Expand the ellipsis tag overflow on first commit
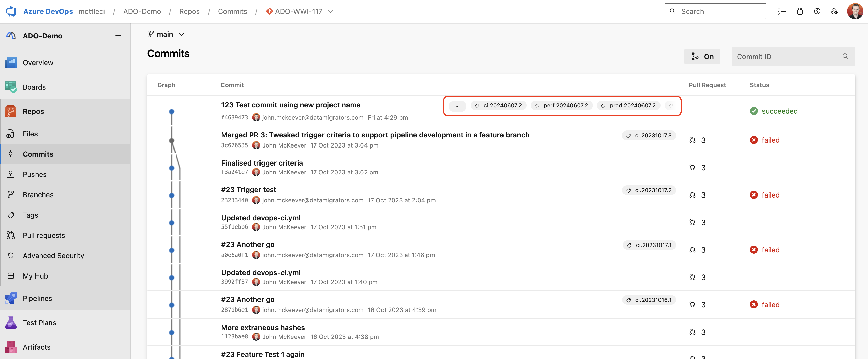Image resolution: width=868 pixels, height=359 pixels. (x=457, y=106)
